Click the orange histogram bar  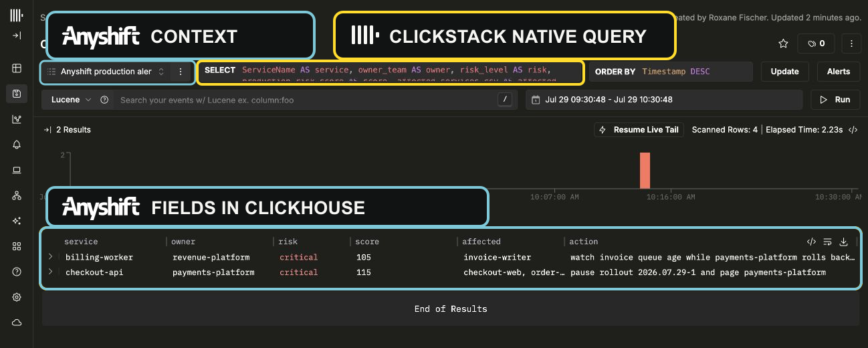tap(645, 171)
